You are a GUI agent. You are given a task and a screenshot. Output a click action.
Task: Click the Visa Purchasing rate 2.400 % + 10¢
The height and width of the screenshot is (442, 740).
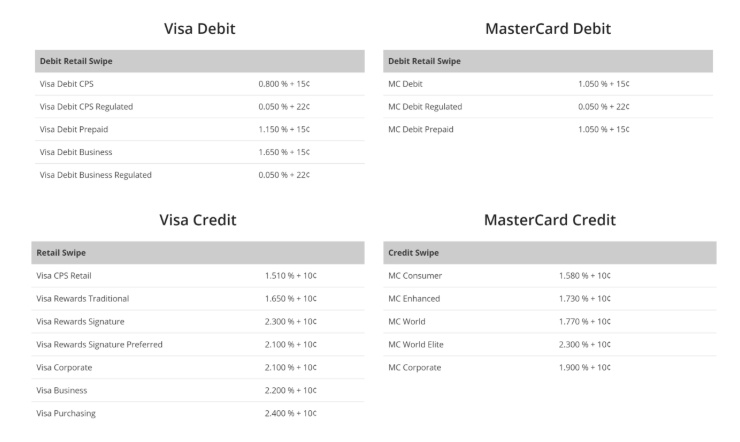(293, 413)
